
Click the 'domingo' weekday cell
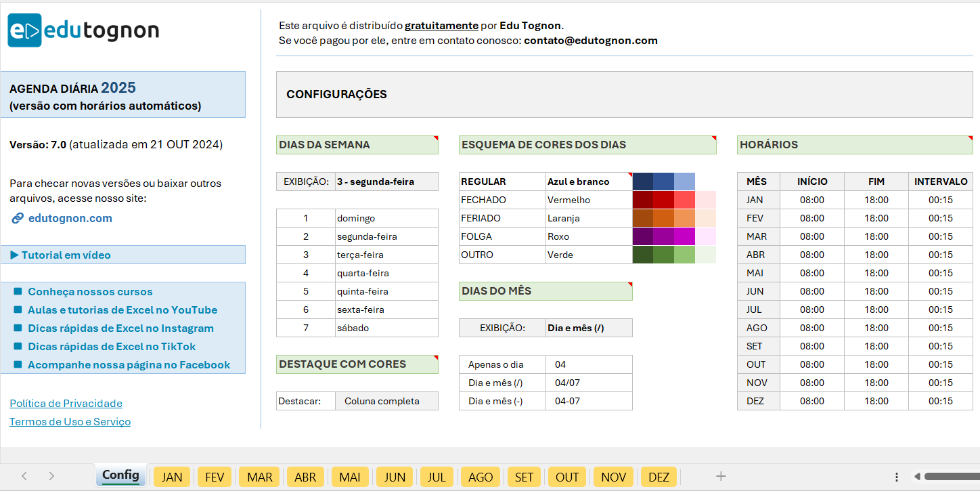pos(386,218)
